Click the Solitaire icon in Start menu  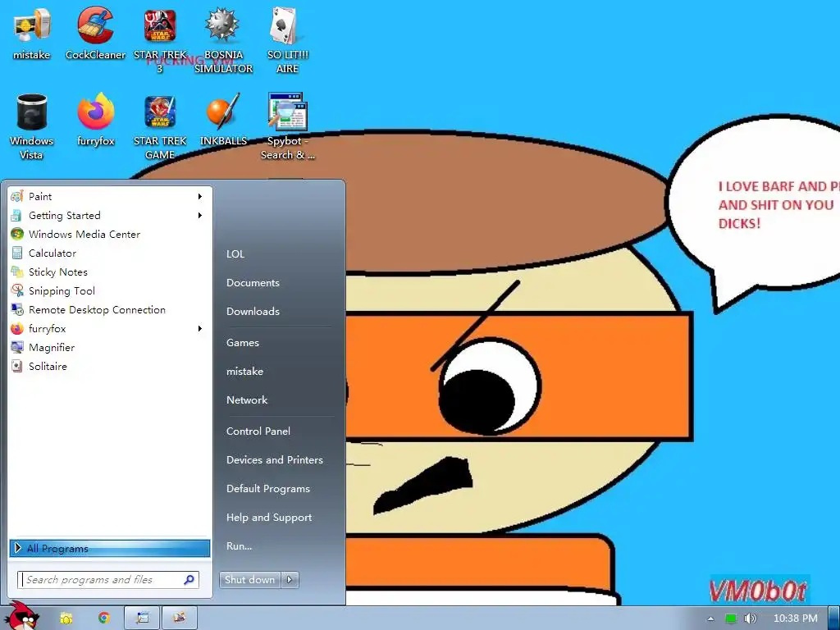pyautogui.click(x=17, y=367)
